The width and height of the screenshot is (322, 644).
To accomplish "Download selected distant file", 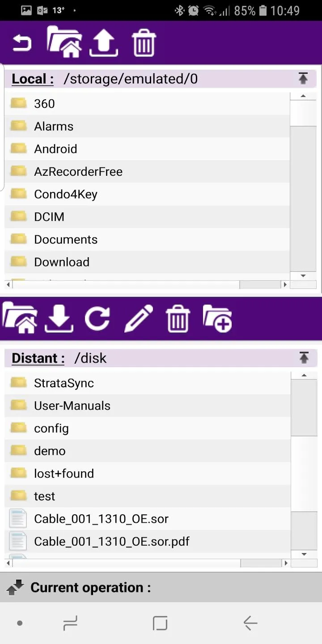I will click(x=59, y=318).
